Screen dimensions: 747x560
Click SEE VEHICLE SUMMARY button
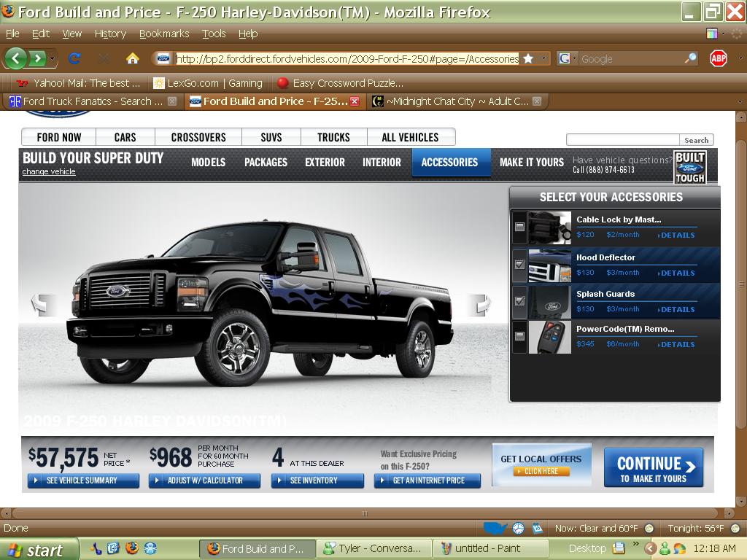(83, 481)
